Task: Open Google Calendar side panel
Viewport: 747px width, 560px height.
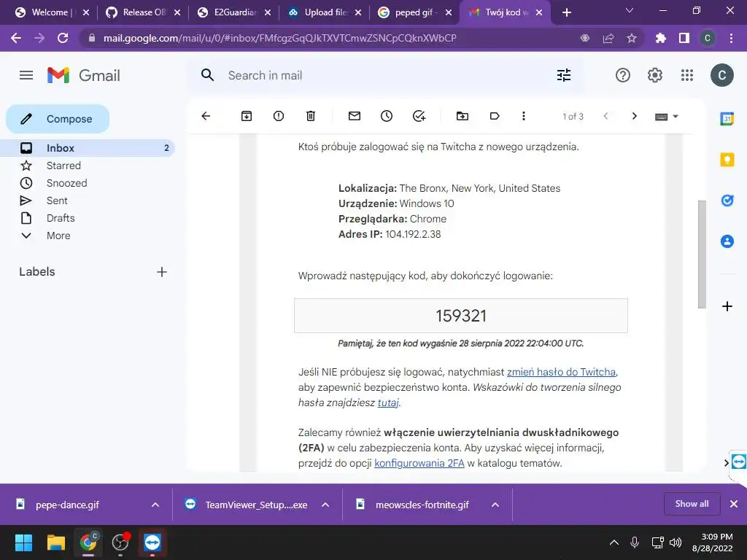Action: [727, 119]
